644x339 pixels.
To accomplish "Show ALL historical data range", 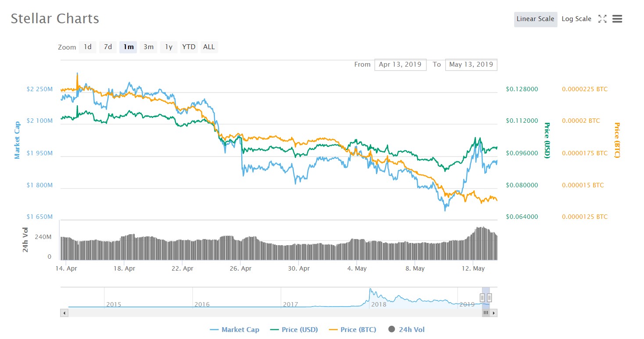I will [209, 47].
